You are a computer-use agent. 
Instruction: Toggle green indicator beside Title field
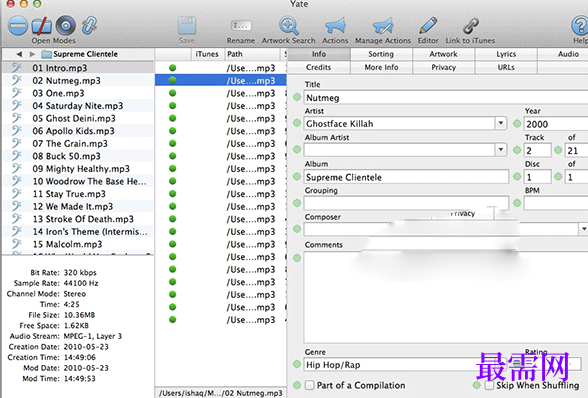coord(297,98)
